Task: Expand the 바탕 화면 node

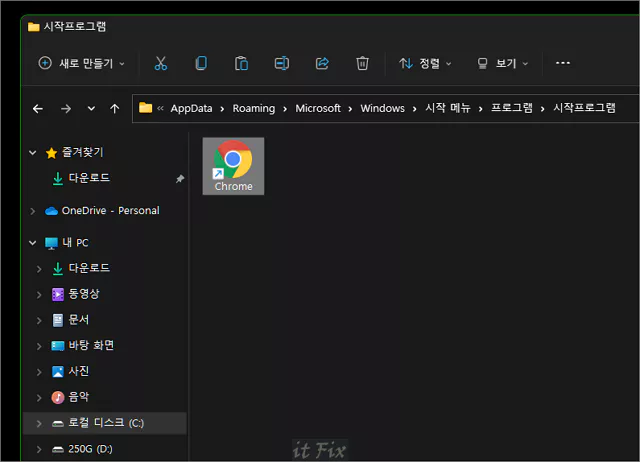Action: [x=39, y=346]
